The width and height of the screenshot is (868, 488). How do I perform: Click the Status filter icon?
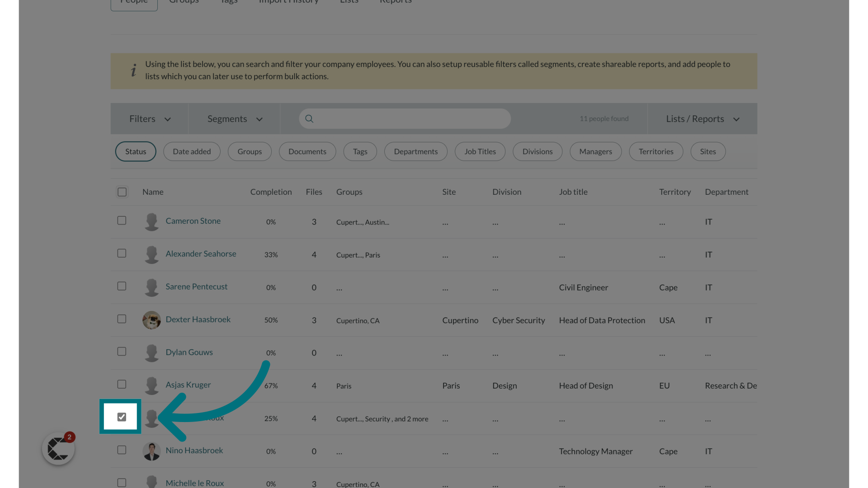point(135,151)
